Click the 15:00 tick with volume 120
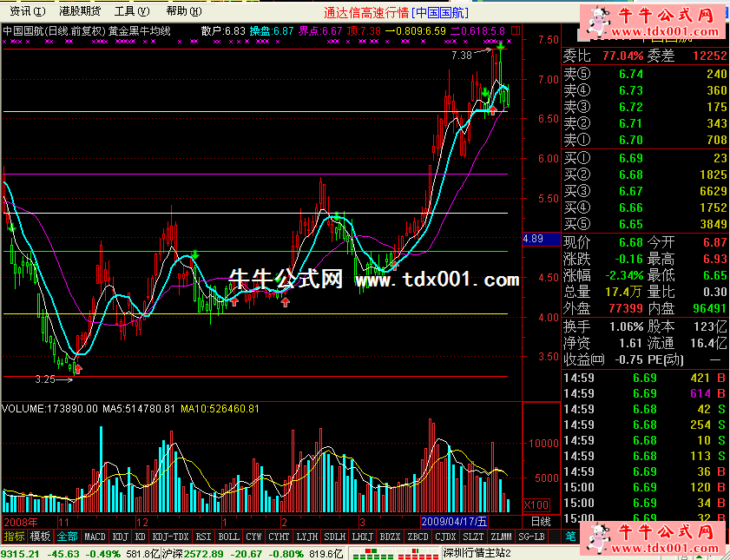 (645, 487)
